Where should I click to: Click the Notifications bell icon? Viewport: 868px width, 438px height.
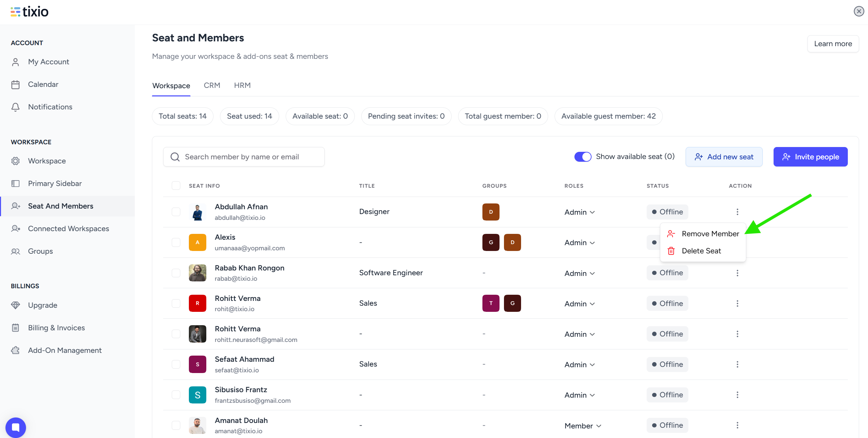click(x=15, y=107)
